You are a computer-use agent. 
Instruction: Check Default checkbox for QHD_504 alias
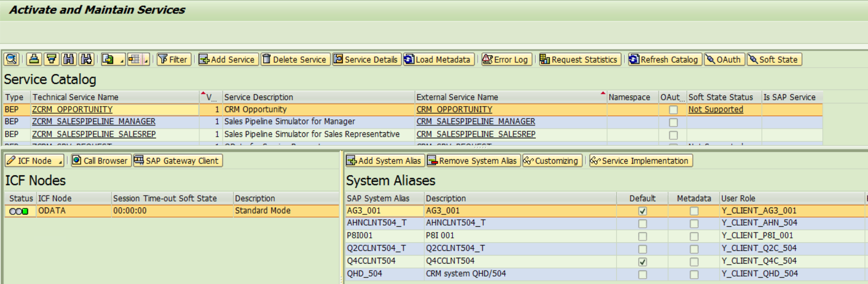(642, 275)
